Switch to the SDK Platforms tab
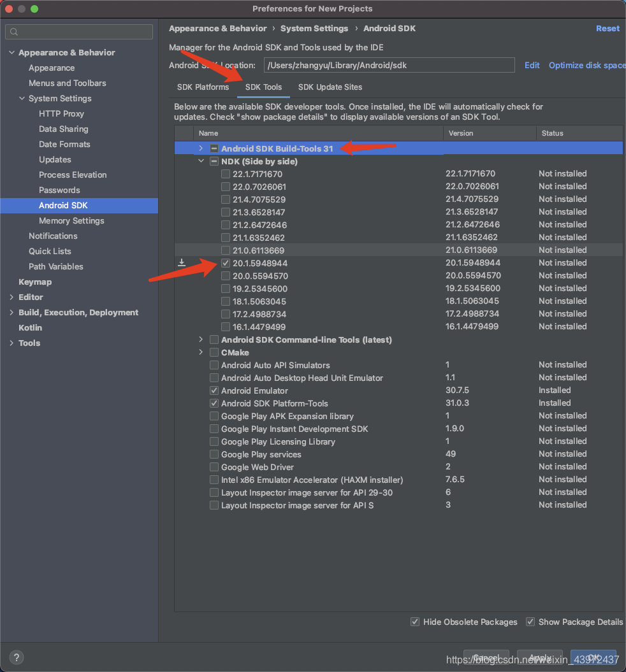The image size is (626, 672). pos(203,87)
